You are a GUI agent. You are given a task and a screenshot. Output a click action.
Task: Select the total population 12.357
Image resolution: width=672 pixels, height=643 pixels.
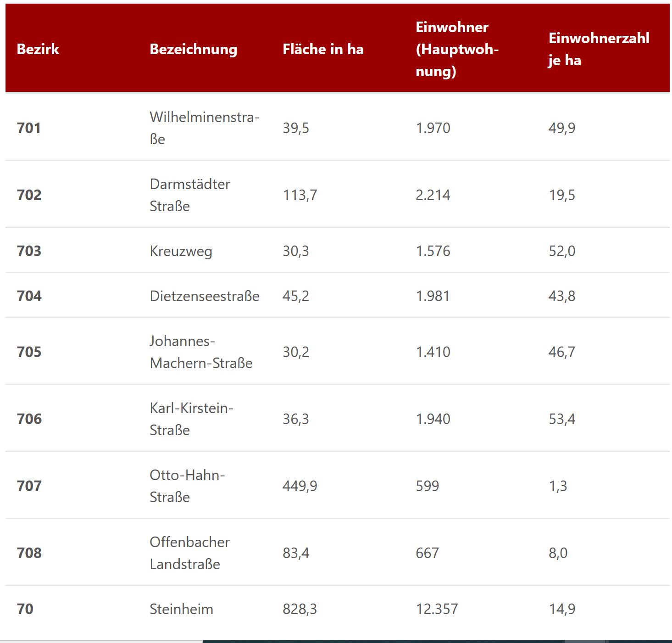point(437,609)
